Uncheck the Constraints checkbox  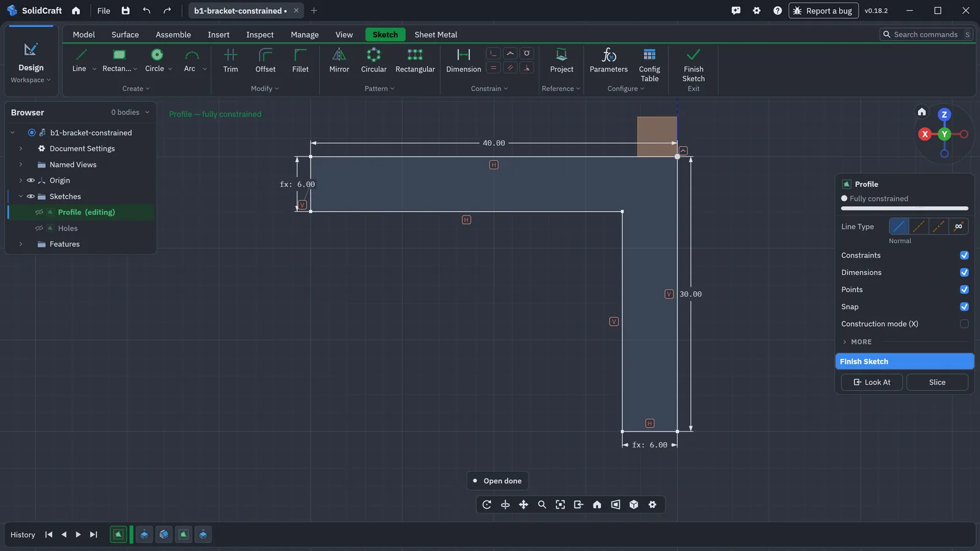964,255
